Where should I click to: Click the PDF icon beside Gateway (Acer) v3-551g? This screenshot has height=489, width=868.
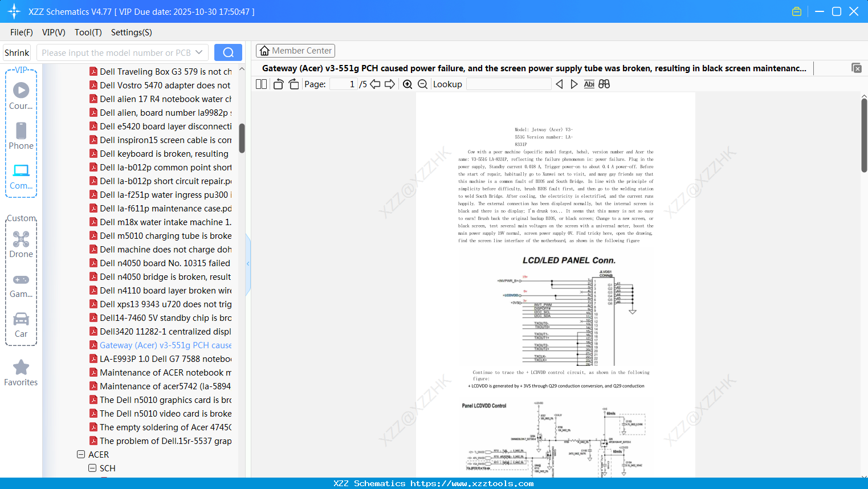pyautogui.click(x=93, y=345)
